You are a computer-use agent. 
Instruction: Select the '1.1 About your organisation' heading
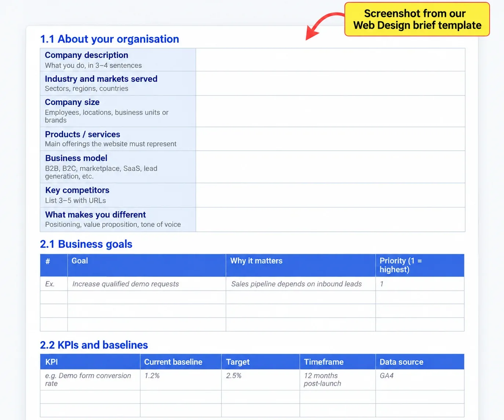109,39
